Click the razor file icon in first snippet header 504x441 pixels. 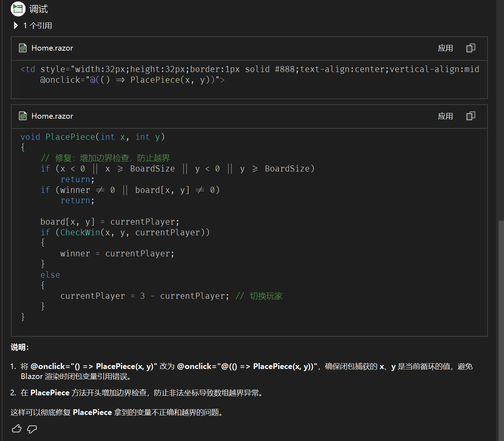[x=23, y=48]
